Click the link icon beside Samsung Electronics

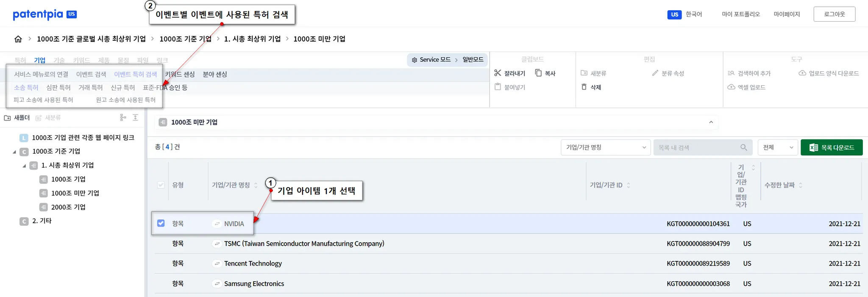tap(217, 283)
